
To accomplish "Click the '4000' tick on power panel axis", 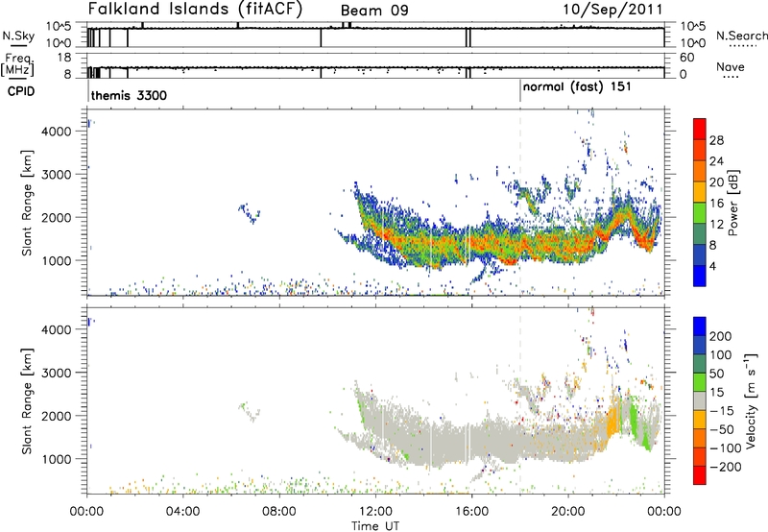I will click(x=57, y=132).
